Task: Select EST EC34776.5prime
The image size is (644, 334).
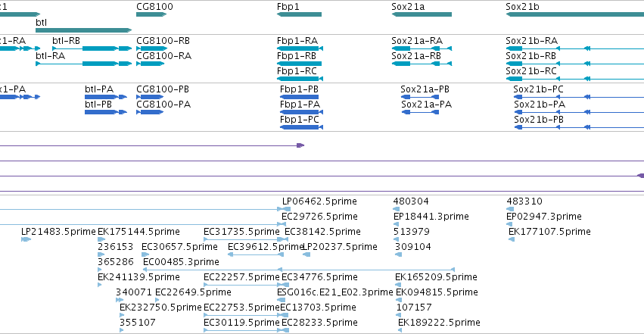Action: tap(319, 277)
